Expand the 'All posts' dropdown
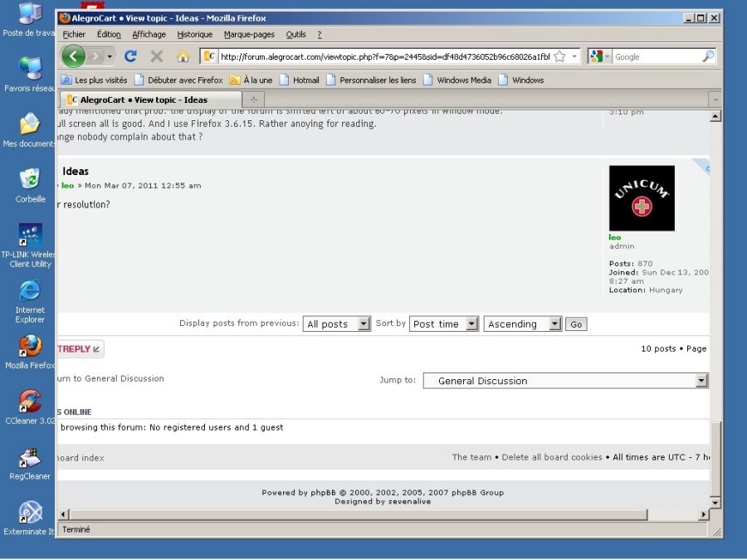The width and height of the screenshot is (747, 560). coord(337,324)
